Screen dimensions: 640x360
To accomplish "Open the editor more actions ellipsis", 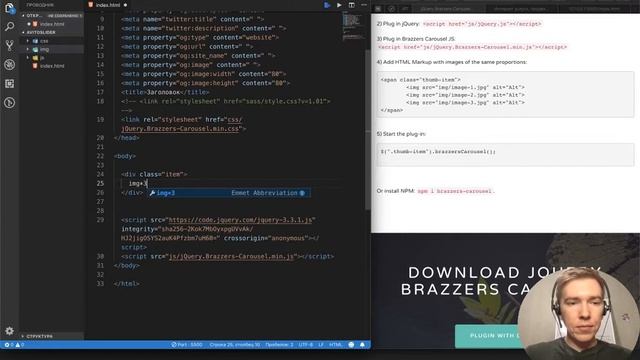I will [x=364, y=5].
